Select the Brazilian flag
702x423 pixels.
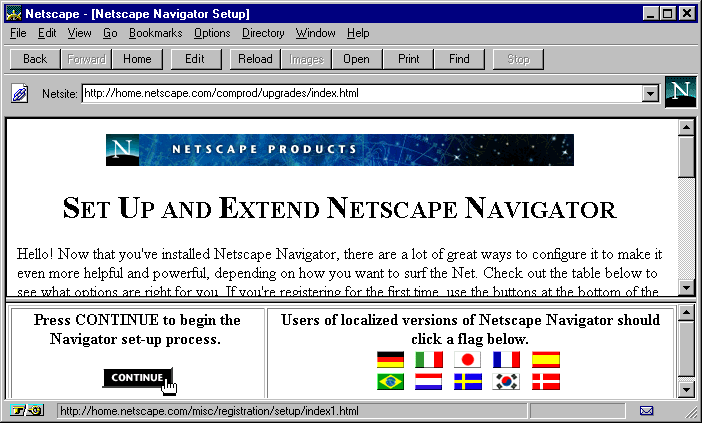390,381
